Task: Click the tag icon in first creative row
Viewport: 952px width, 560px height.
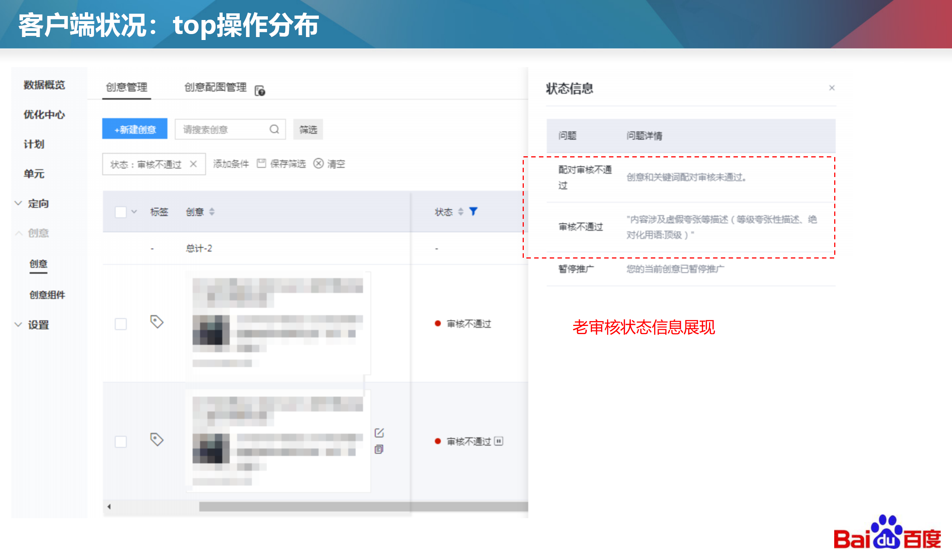Action: [x=156, y=322]
